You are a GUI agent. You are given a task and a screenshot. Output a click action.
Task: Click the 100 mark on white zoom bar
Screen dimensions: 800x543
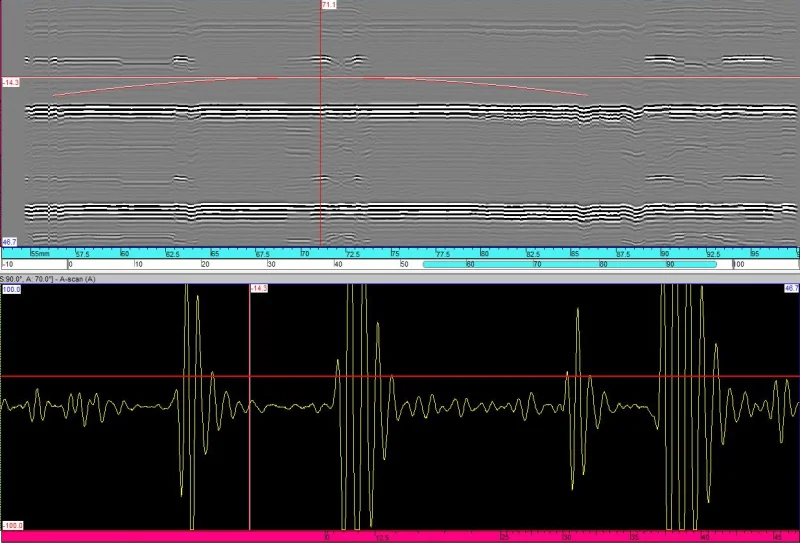point(739,264)
